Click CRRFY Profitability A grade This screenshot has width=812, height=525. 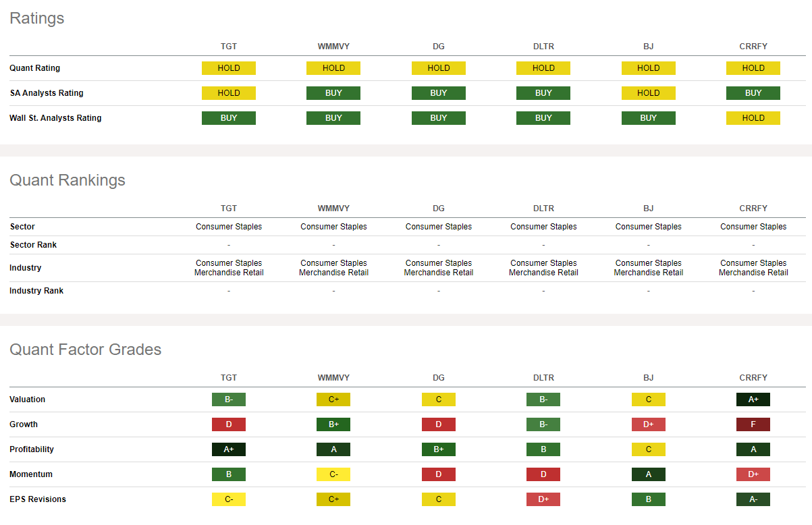pyautogui.click(x=753, y=449)
